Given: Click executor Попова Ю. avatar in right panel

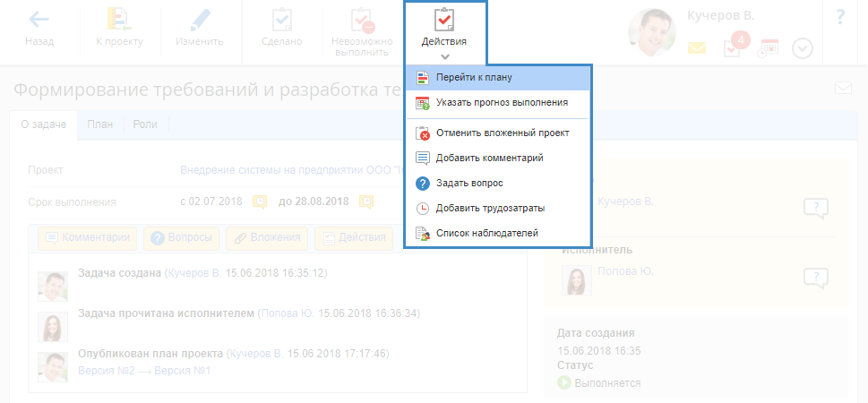Looking at the screenshot, I should [x=577, y=280].
